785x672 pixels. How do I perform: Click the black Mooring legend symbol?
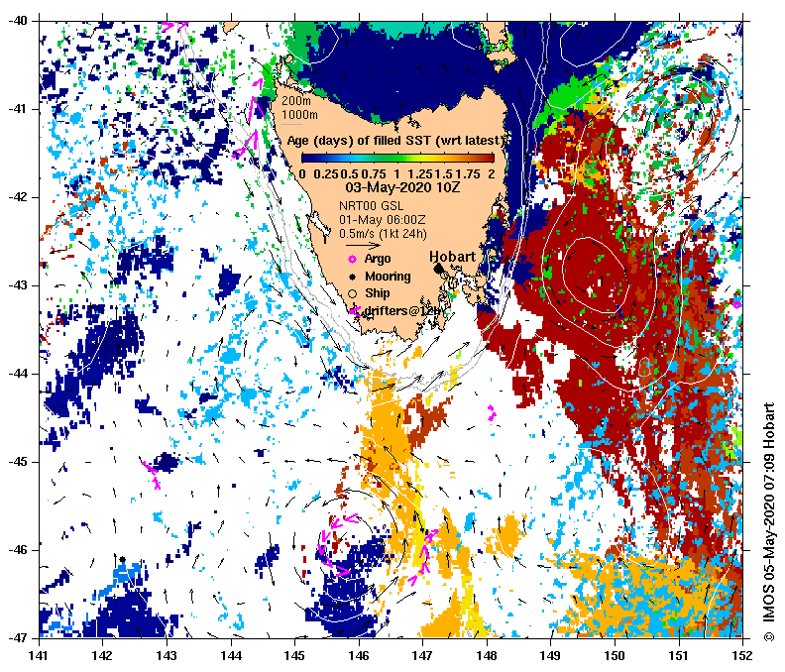click(x=353, y=277)
